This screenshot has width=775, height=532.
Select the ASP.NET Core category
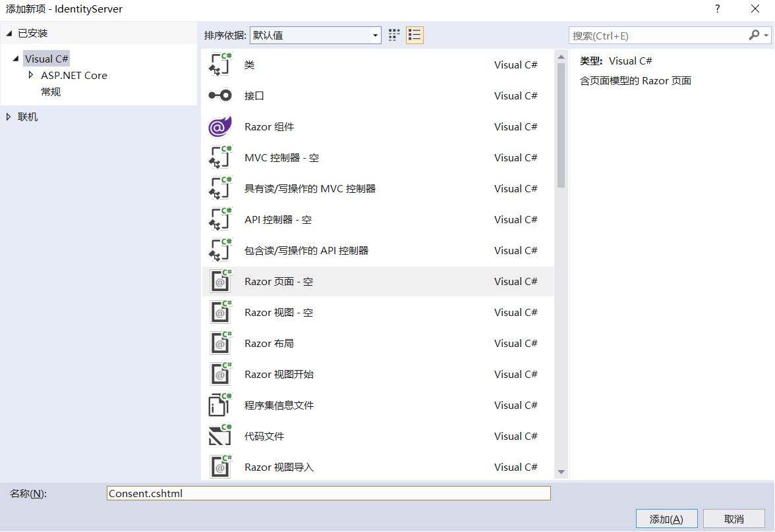point(74,76)
